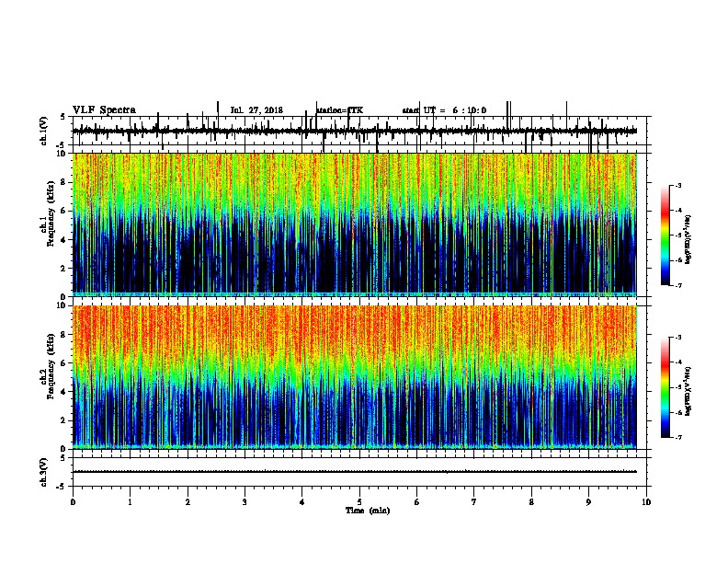
Task: Click the ch.3 flat waveform trace panel
Action: 359,472
